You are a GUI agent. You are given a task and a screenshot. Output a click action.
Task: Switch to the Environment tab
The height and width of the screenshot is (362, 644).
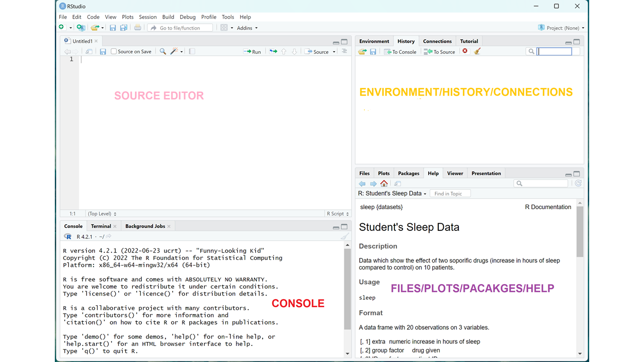[374, 41]
